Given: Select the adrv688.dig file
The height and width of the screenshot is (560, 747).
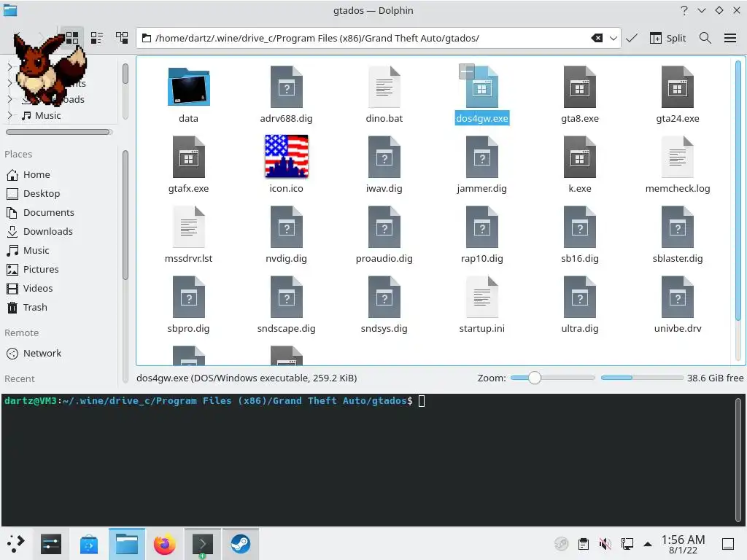Looking at the screenshot, I should [x=286, y=96].
